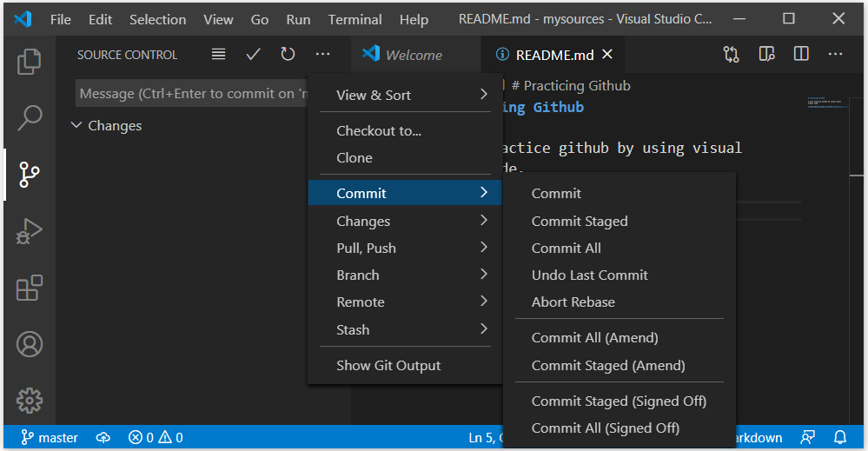Open the Go menu

260,19
